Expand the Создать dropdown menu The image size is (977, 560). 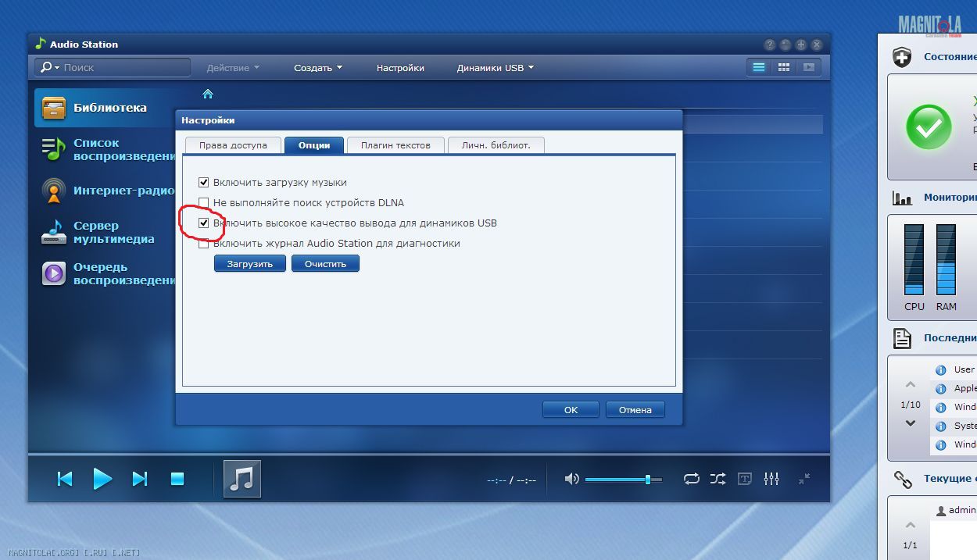pyautogui.click(x=317, y=68)
